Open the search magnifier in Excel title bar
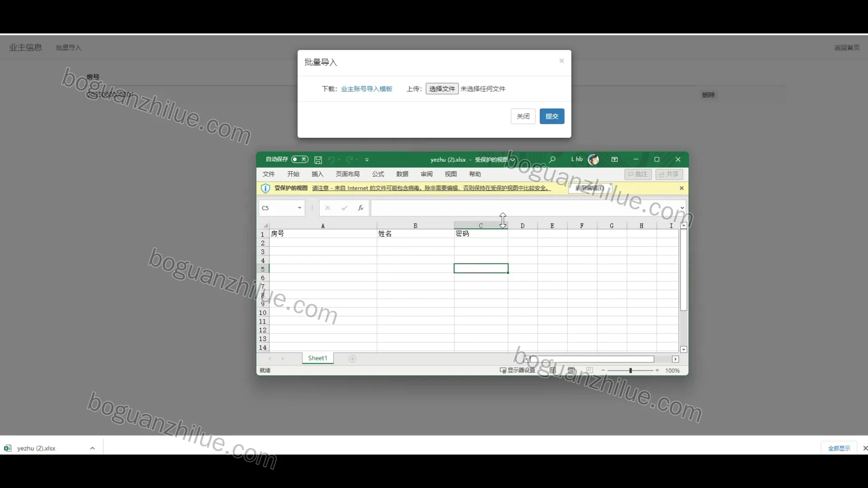The image size is (868, 488). click(552, 160)
